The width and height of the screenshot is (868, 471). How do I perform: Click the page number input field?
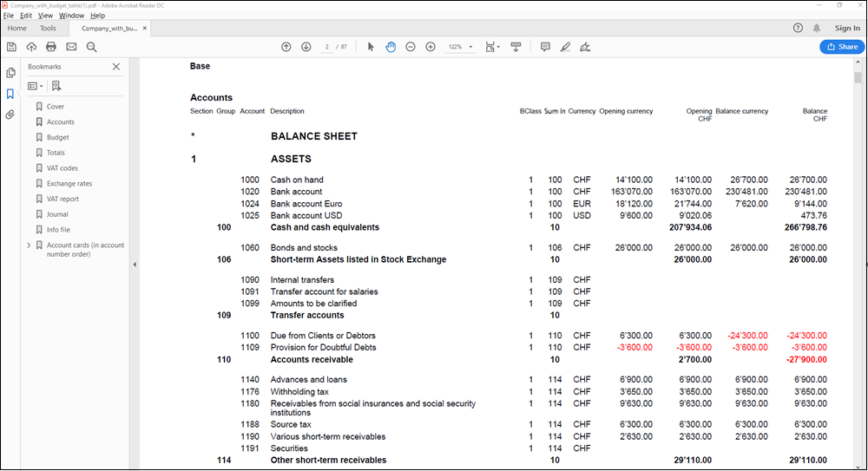[x=327, y=47]
